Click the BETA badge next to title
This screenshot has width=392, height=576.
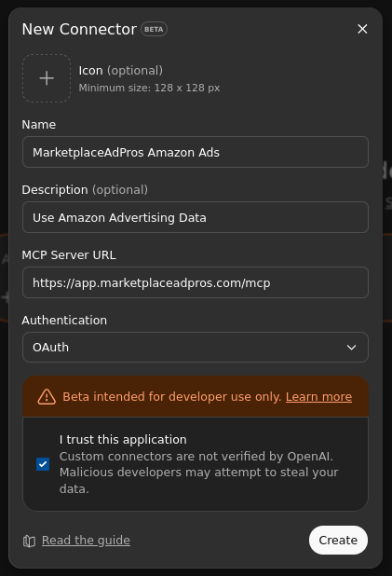tap(154, 30)
